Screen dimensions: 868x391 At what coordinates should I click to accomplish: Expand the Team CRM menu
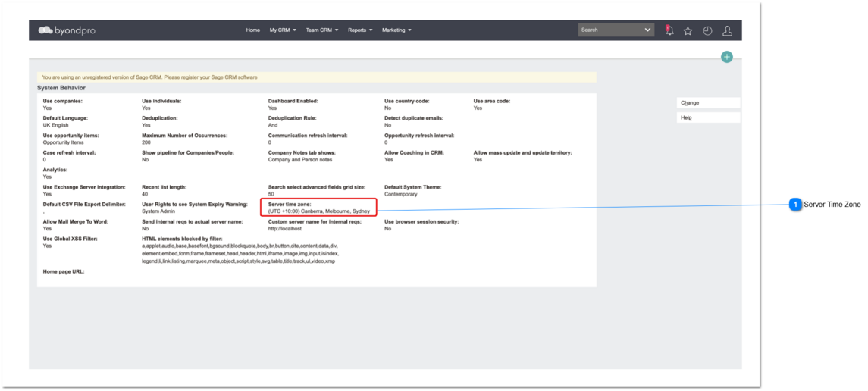(x=321, y=30)
